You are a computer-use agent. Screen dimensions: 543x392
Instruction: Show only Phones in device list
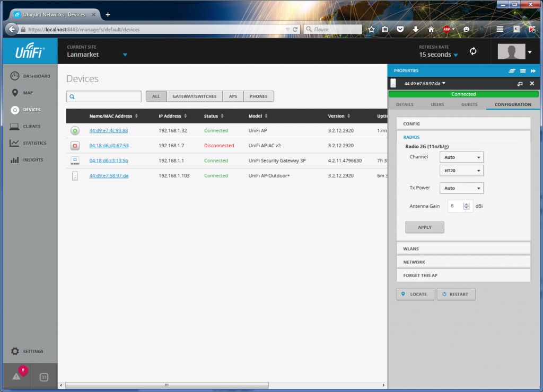click(x=258, y=96)
